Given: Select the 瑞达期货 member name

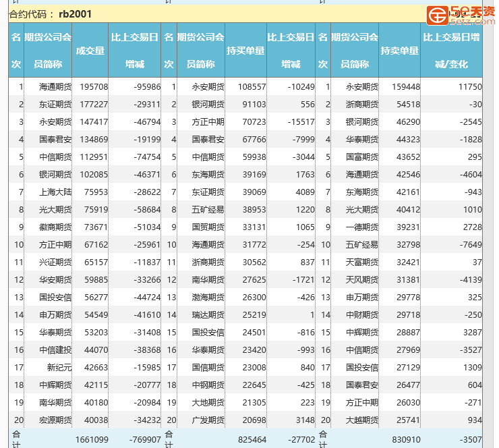Looking at the screenshot, I should [x=208, y=314].
